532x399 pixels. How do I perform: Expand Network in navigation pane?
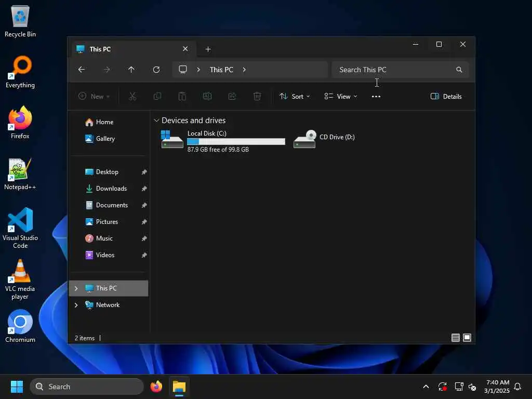point(76,305)
